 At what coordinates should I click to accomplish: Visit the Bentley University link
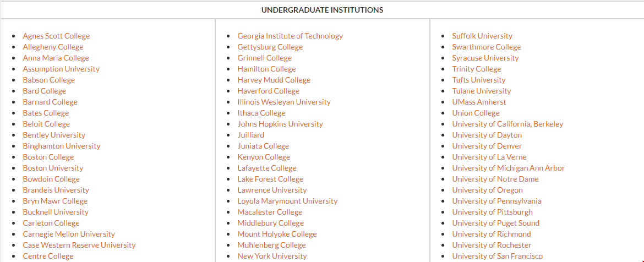[54, 135]
